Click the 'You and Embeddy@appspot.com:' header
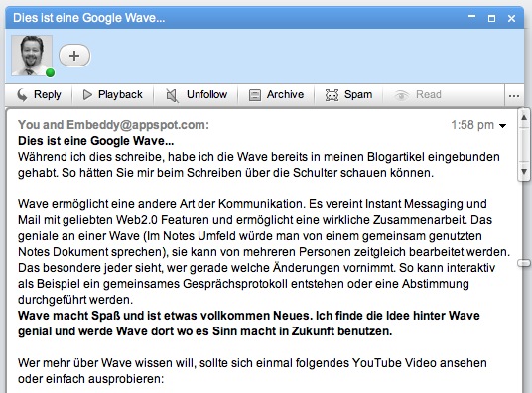Viewport: 532px width, 393px height. pyautogui.click(x=113, y=125)
